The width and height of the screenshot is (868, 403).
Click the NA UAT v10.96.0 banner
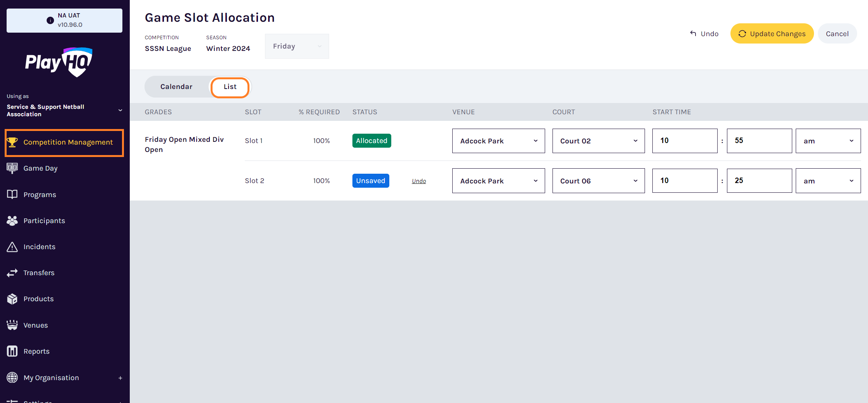tap(64, 21)
